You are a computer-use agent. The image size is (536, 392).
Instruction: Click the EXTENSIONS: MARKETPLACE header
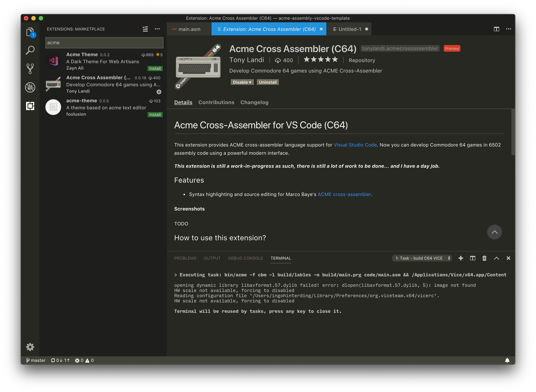pyautogui.click(x=76, y=29)
